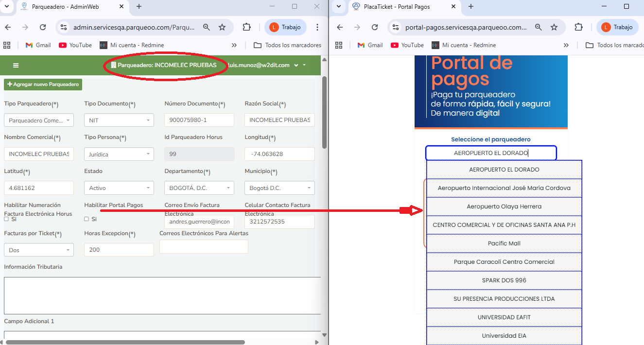Open the Google apps grid in left browser
This screenshot has height=345, width=644.
coord(7,45)
